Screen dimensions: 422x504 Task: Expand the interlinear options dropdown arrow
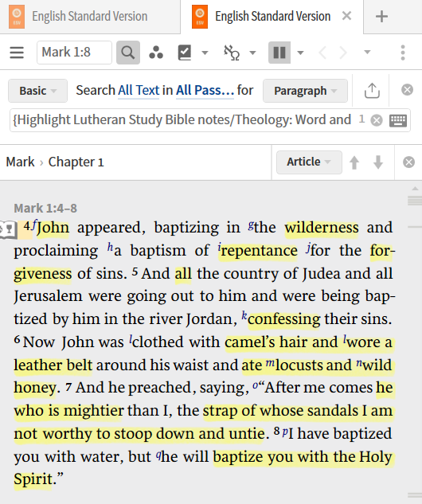click(253, 53)
